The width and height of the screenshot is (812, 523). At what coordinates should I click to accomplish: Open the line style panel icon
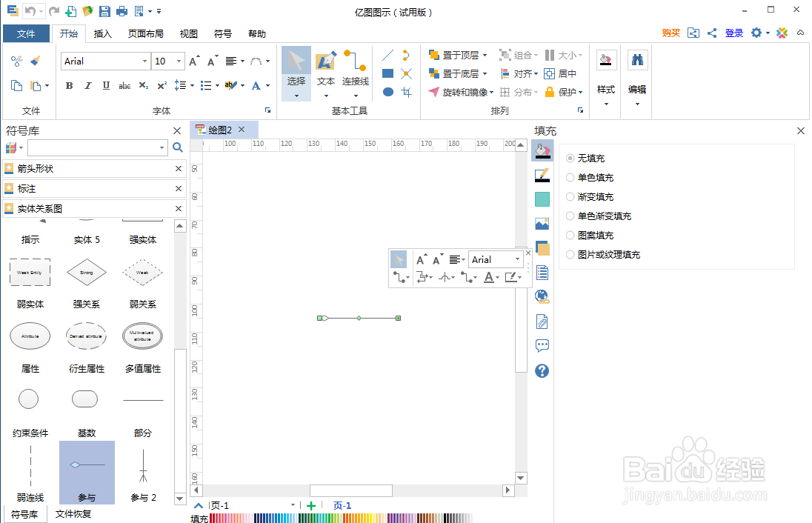(x=542, y=176)
